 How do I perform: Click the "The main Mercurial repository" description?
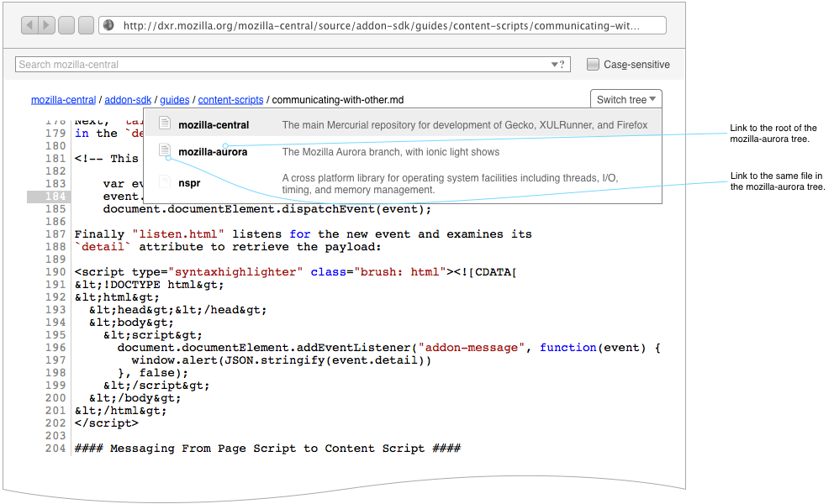465,125
